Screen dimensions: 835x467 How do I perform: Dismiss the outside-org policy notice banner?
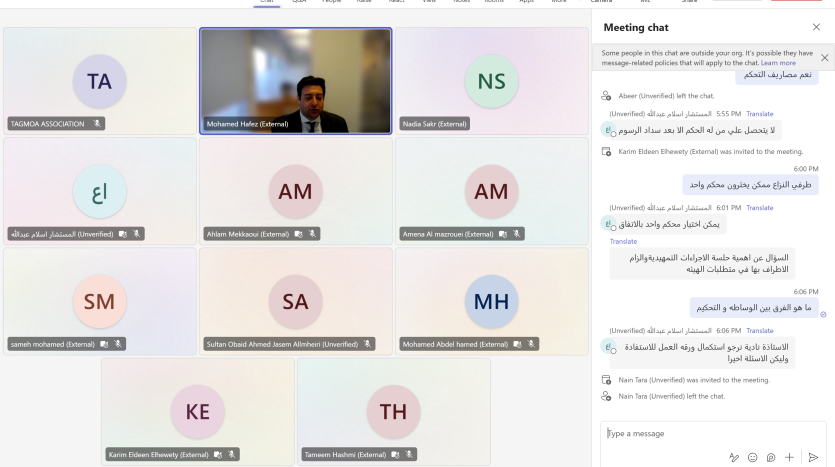pos(824,57)
